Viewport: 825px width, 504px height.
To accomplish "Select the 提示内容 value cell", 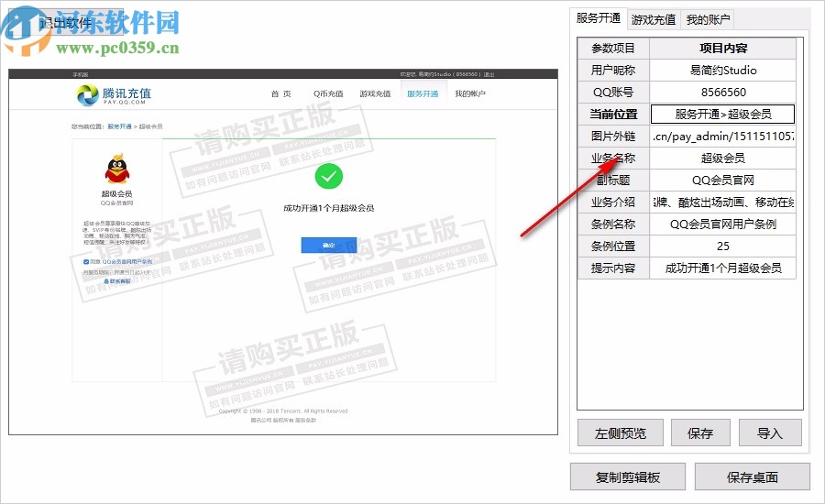I will tap(723, 268).
